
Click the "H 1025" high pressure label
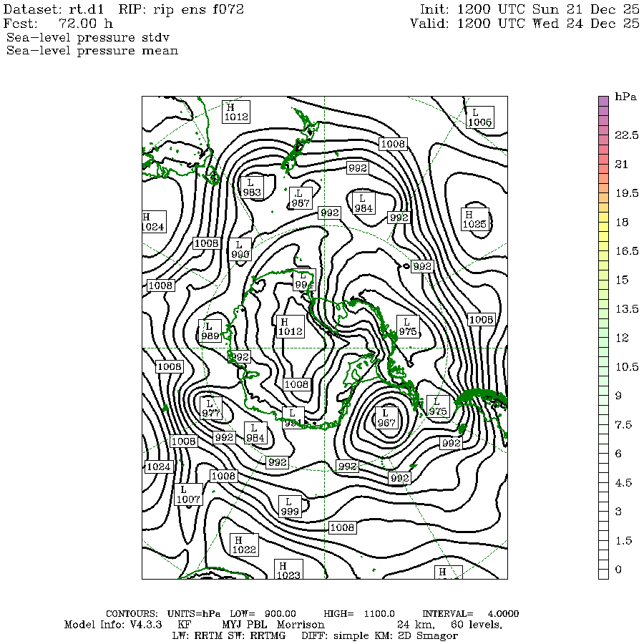coord(474,220)
